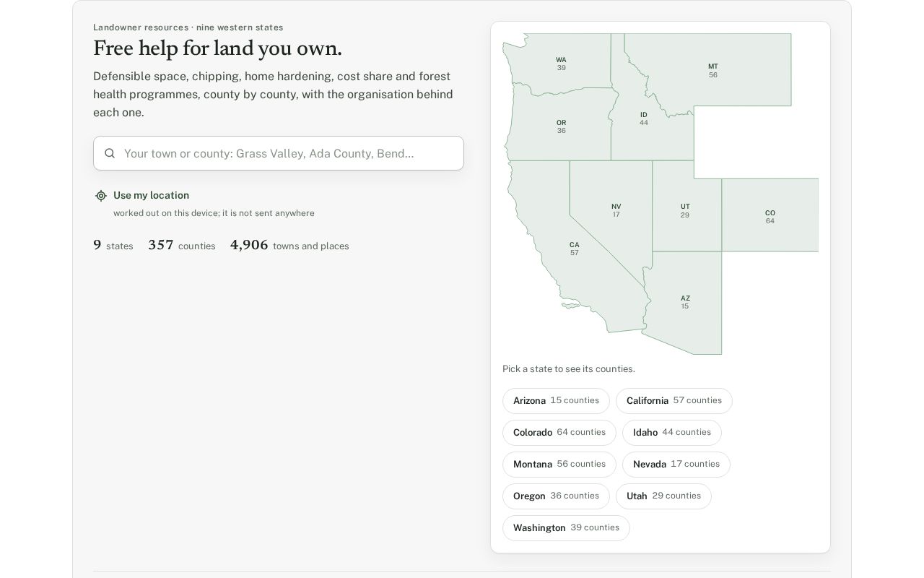Viewport: 924px width, 578px height.
Task: Open the Washington 39 counties chip
Action: coord(566,528)
